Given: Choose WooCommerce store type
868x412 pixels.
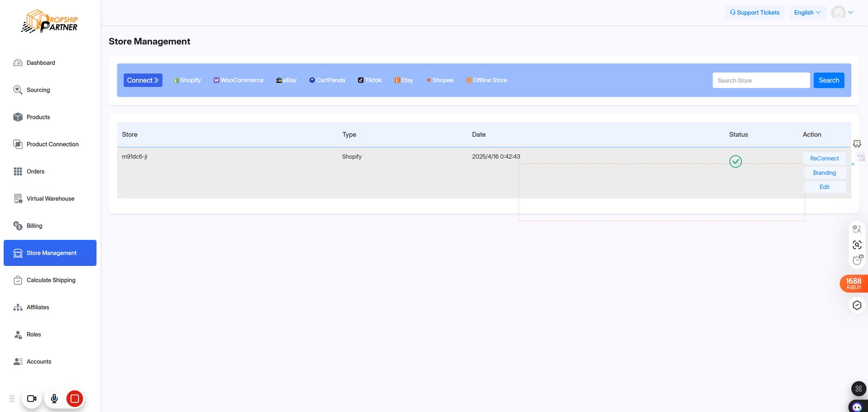Looking at the screenshot, I should 238,80.
